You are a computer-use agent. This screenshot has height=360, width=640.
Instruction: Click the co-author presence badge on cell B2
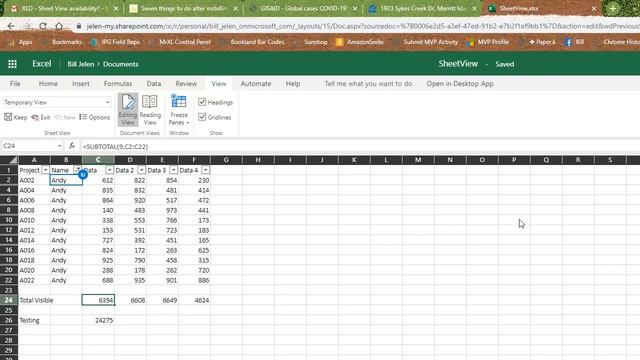tap(83, 175)
